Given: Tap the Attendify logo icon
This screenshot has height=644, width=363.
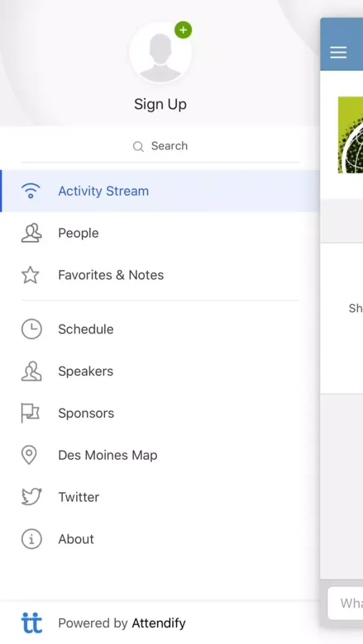Looking at the screenshot, I should pos(31,623).
